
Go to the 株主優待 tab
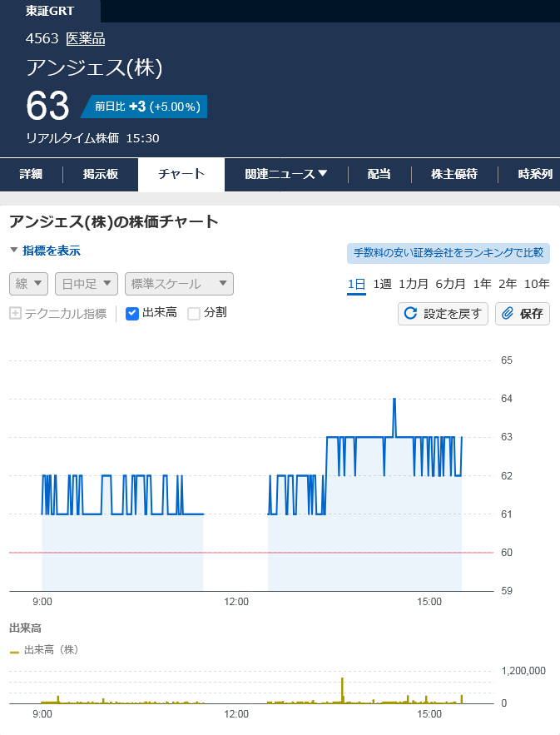(x=454, y=174)
